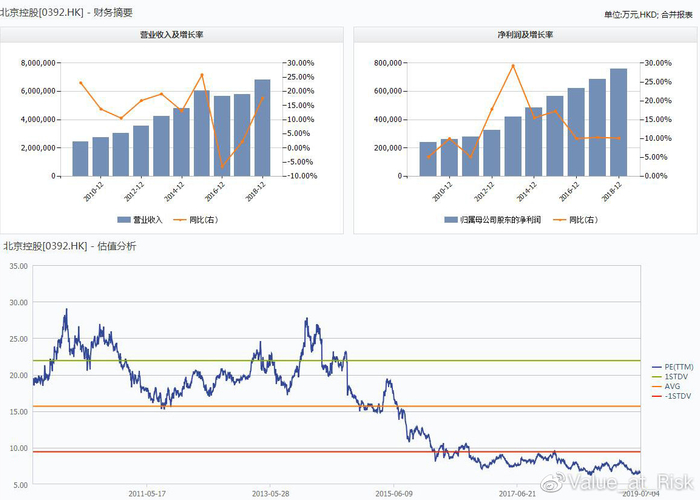
Task: Click the tallest revenue bar for 2018-12
Action: pyautogui.click(x=262, y=128)
